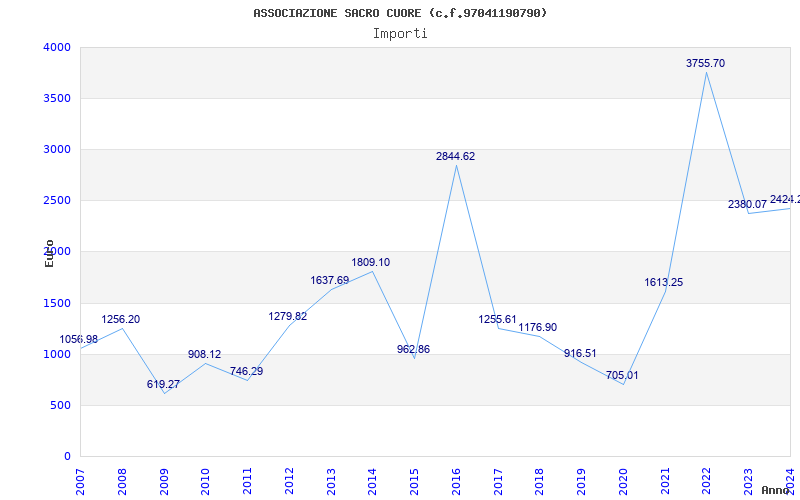Click the 2380.07 data label
The image size is (800, 500).
point(747,204)
